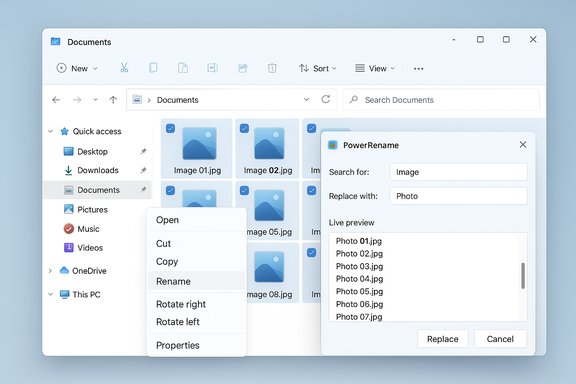Open the New dropdown
Image resolution: width=576 pixels, height=384 pixels.
point(77,68)
